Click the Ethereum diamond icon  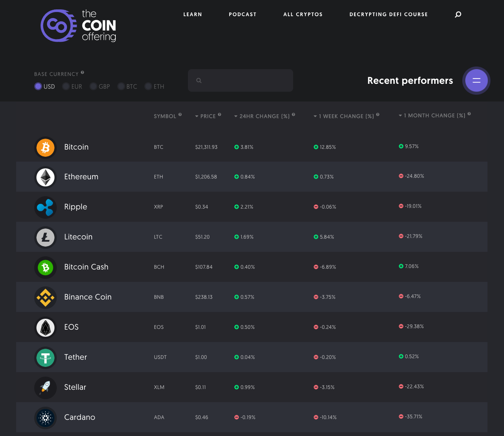pyautogui.click(x=45, y=177)
